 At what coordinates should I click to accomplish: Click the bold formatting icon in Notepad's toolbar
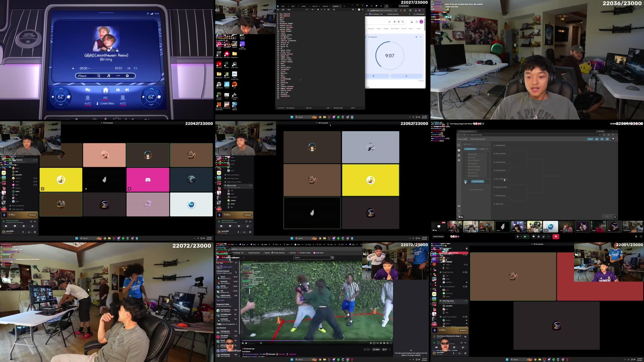[x=318, y=9]
